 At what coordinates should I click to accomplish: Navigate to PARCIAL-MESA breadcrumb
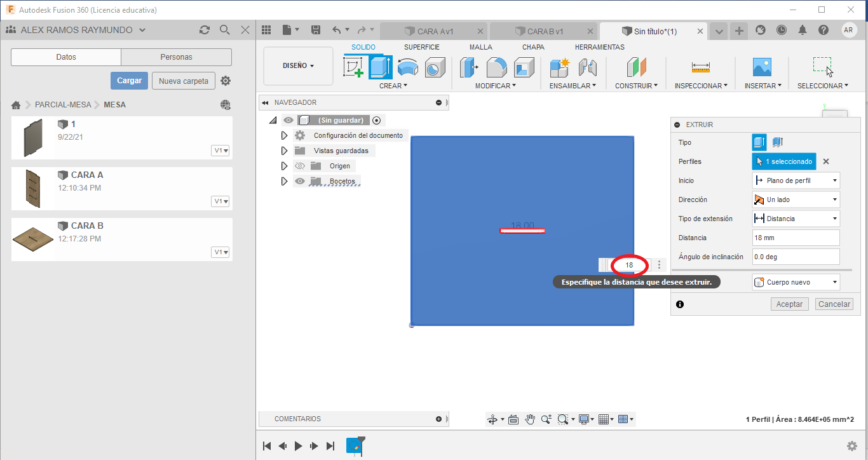(x=63, y=105)
